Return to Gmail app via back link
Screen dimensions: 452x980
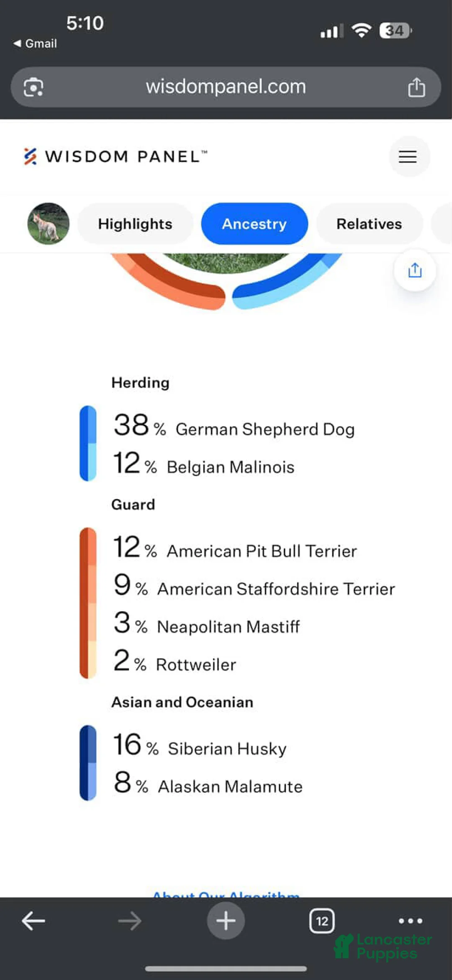click(x=36, y=44)
